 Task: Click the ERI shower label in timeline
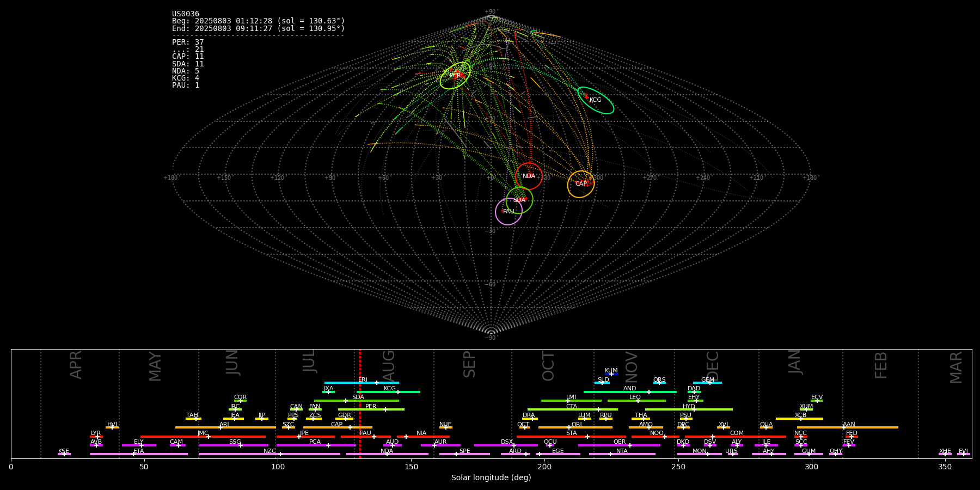click(363, 380)
